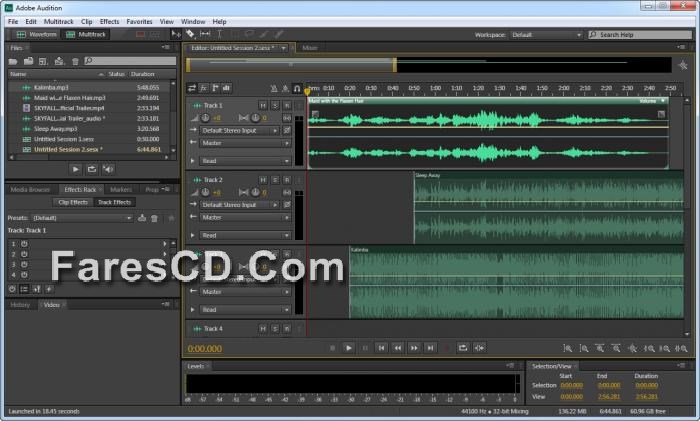Image resolution: width=700 pixels, height=421 pixels.
Task: Open Track 1 Default Stereo Input dropdown
Action: 240,130
